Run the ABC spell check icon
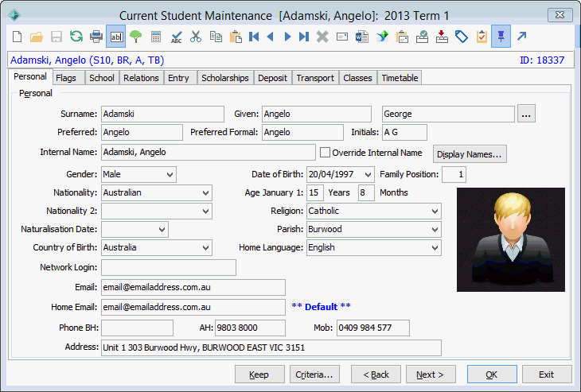This screenshot has width=581, height=392. 176,37
